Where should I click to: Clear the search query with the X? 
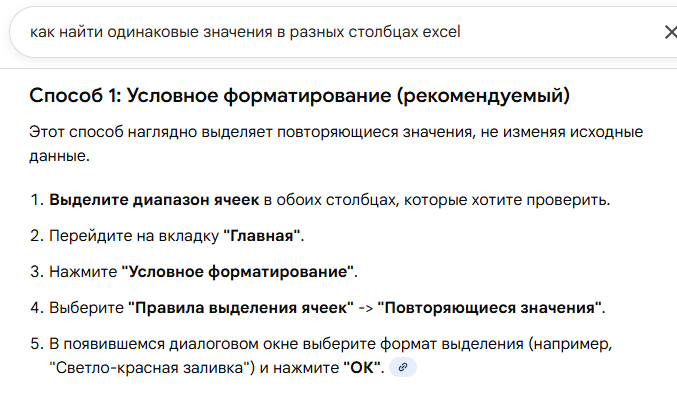671,32
